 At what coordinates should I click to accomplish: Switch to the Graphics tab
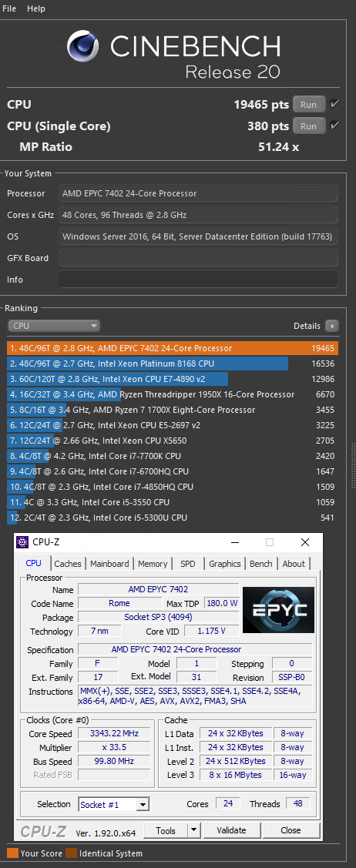tap(225, 564)
